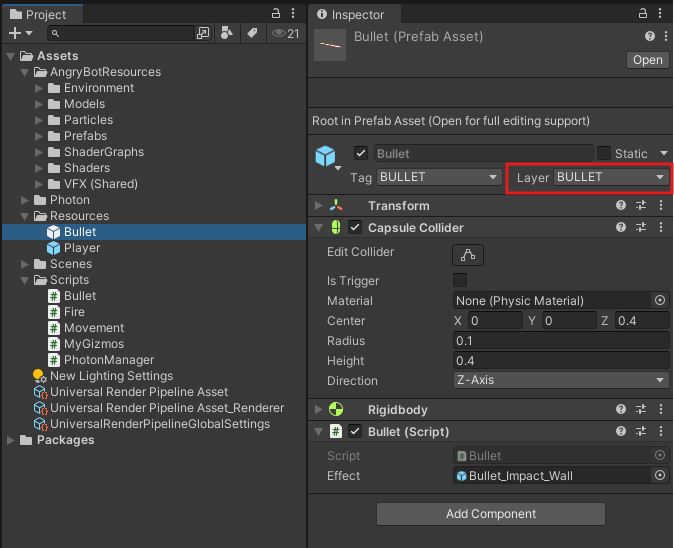Screen dimensions: 674x548
Task: Open the Rigidbody more options menu
Action: coord(661,409)
